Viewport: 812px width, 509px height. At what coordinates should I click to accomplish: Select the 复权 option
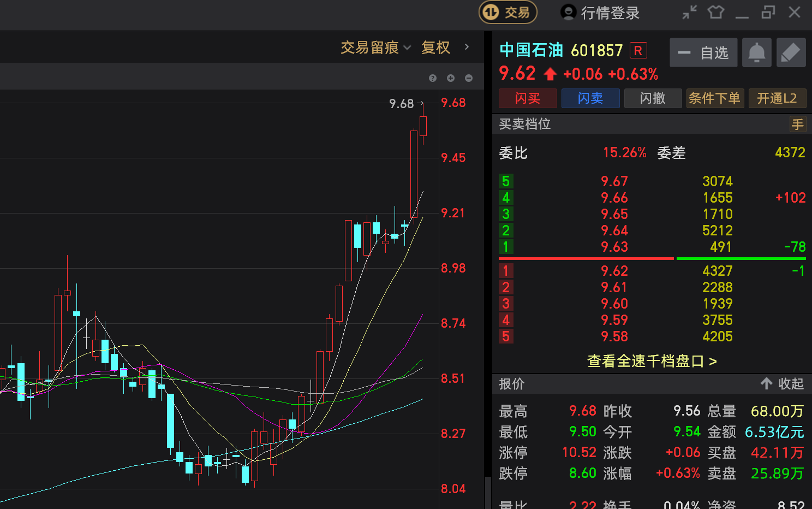(x=435, y=48)
